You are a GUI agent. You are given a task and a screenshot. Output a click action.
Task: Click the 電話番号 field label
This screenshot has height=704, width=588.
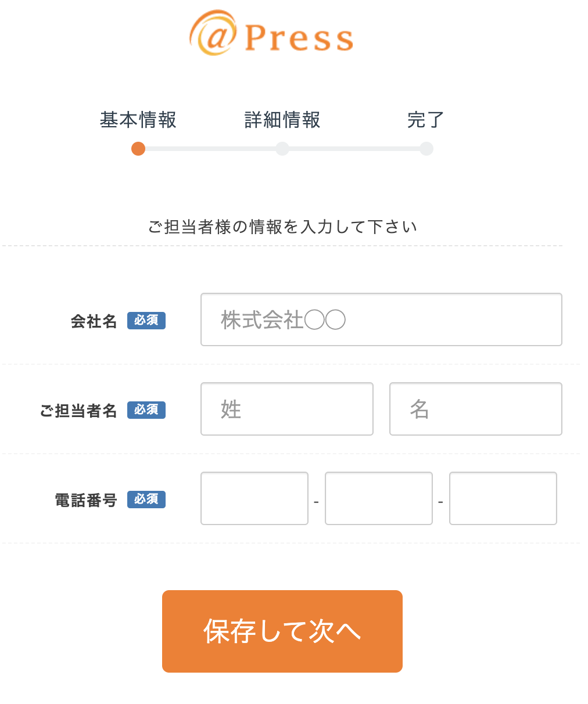pyautogui.click(x=86, y=500)
